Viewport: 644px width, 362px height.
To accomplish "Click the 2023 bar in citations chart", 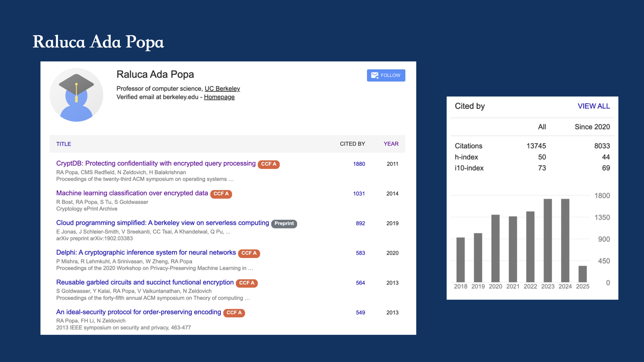I will click(x=547, y=240).
